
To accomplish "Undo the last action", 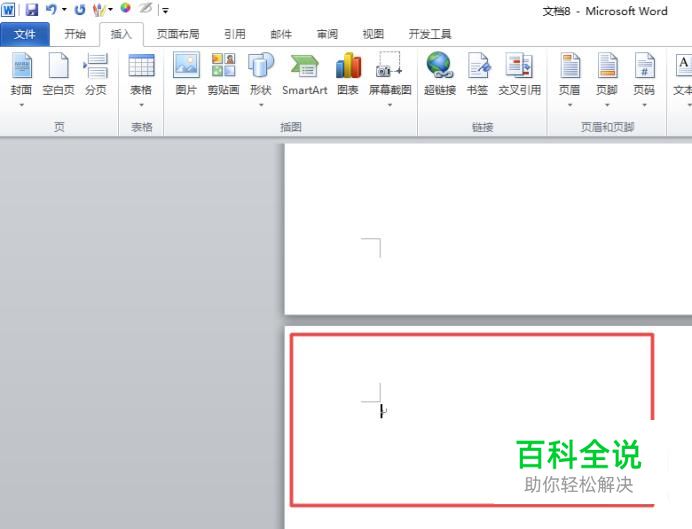I will [51, 9].
